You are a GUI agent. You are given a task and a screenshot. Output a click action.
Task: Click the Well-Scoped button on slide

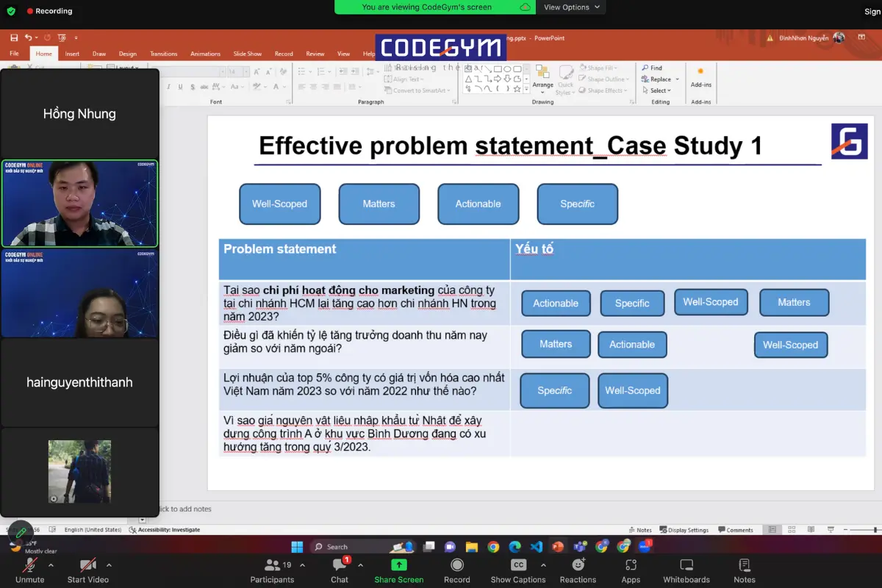pyautogui.click(x=279, y=204)
